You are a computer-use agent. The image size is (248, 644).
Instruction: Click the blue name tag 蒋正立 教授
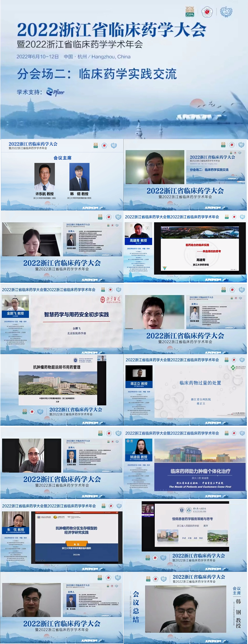pyautogui.click(x=139, y=384)
